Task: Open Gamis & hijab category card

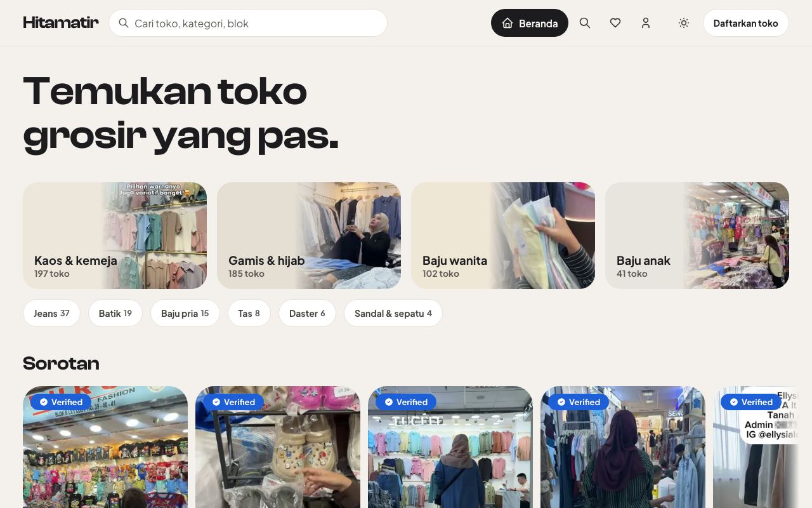Action: click(309, 236)
